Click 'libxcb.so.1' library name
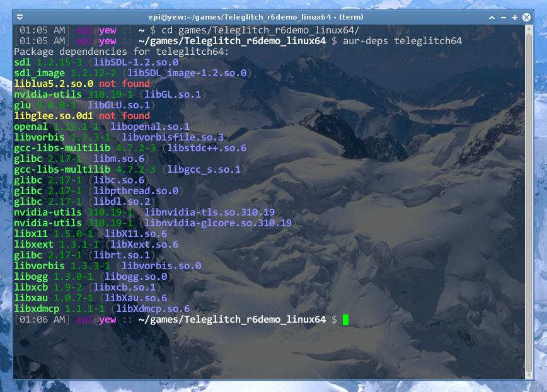 125,287
